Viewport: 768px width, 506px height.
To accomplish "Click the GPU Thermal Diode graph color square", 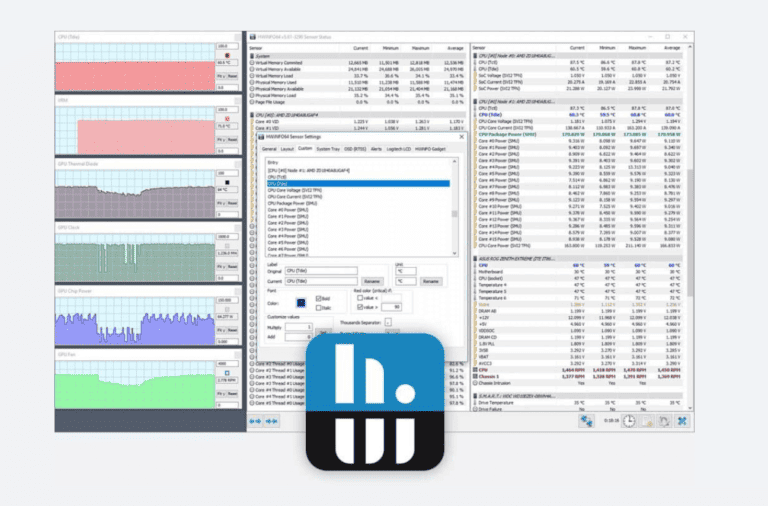I will coord(227,182).
